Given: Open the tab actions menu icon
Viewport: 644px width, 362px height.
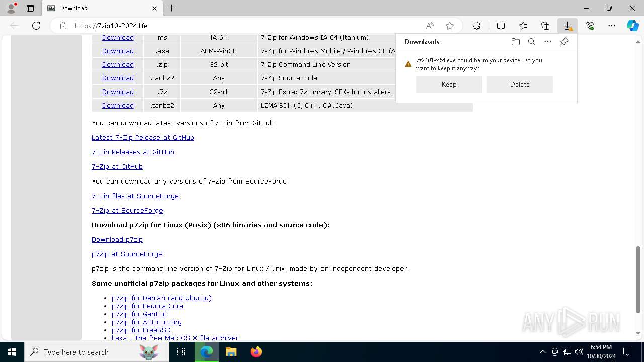Looking at the screenshot, I should tap(30, 8).
